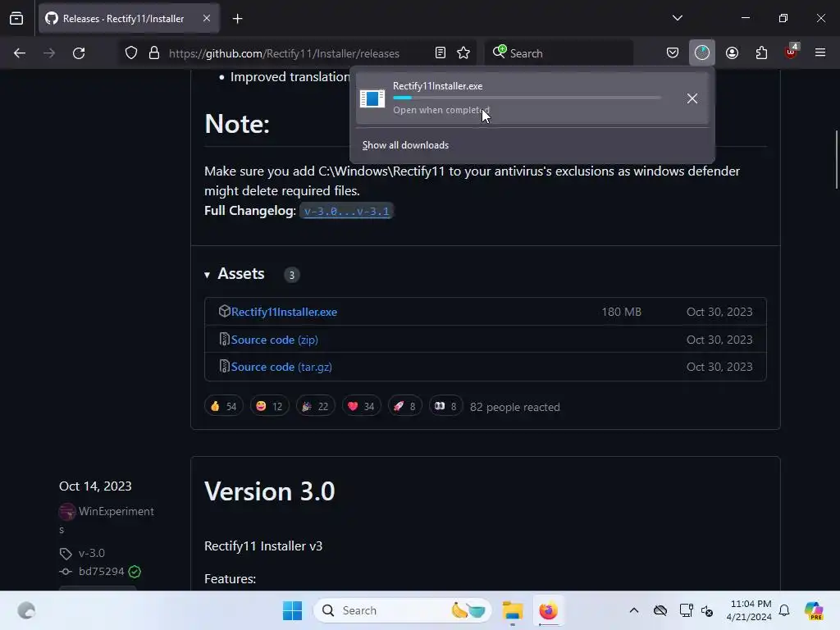This screenshot has height=630, width=840.
Task: Click zip file icon beside Source code (zip)
Action: click(x=225, y=339)
